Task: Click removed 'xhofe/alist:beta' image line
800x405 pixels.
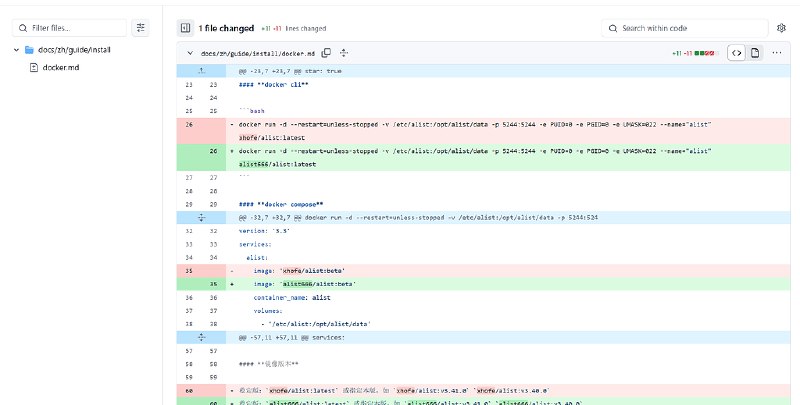Action: [x=299, y=271]
